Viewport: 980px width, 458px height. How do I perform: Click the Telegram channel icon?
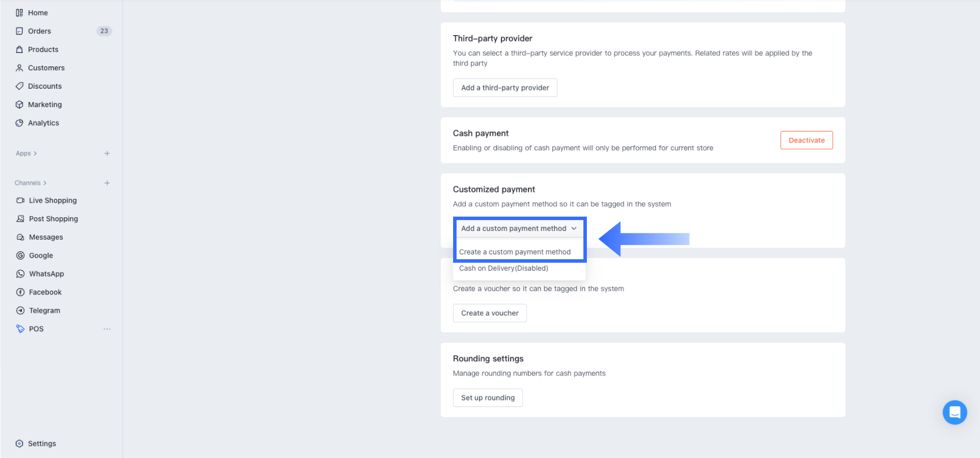pos(21,311)
